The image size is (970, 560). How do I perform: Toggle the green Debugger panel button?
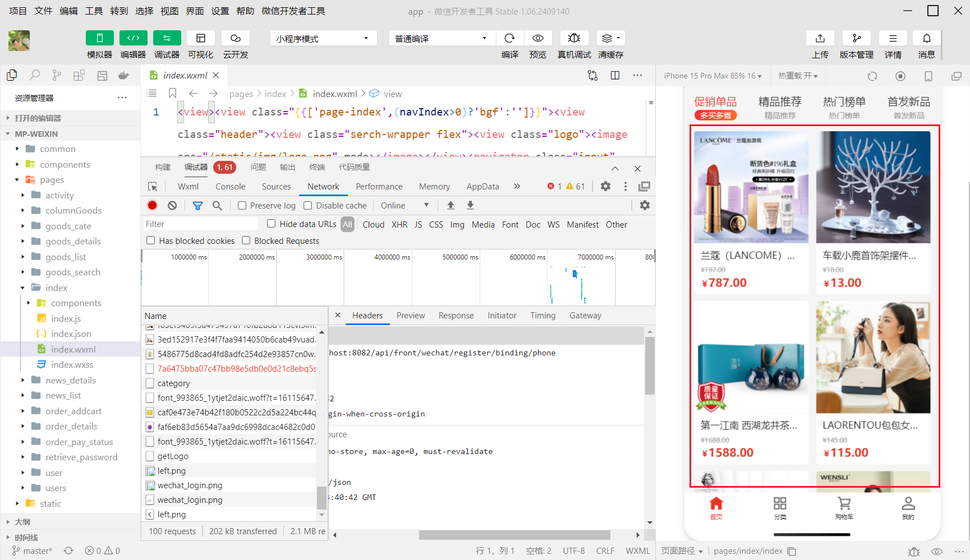coord(167,38)
